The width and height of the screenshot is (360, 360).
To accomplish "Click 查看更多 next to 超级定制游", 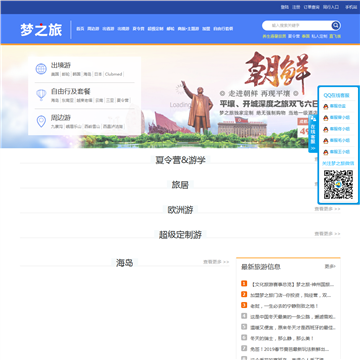I will (x=327, y=234).
